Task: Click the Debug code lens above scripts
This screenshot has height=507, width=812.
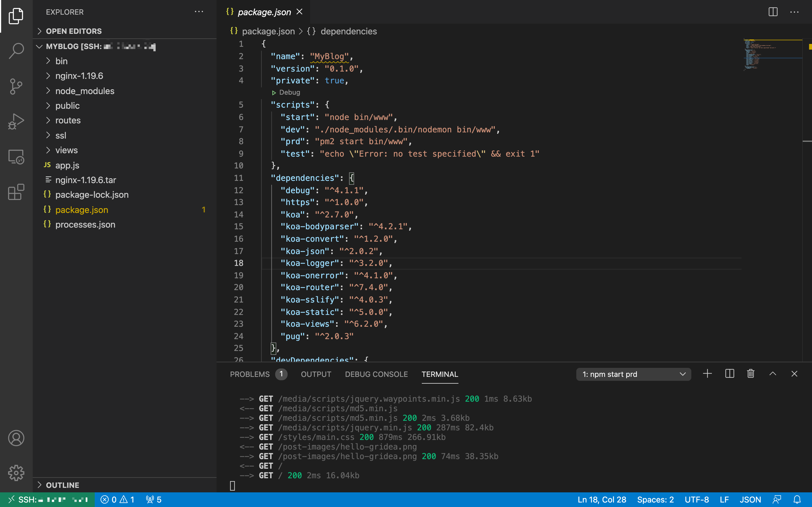Action: (289, 92)
